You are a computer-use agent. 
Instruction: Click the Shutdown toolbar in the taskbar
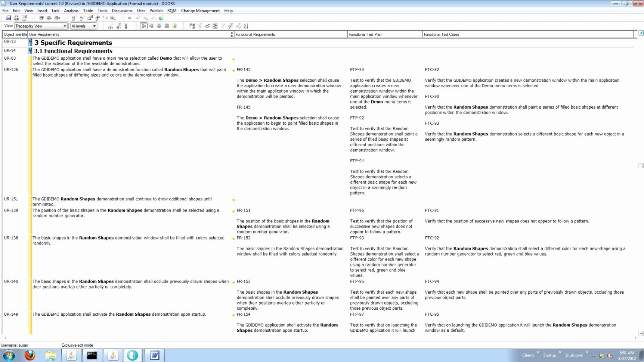click(x=574, y=355)
